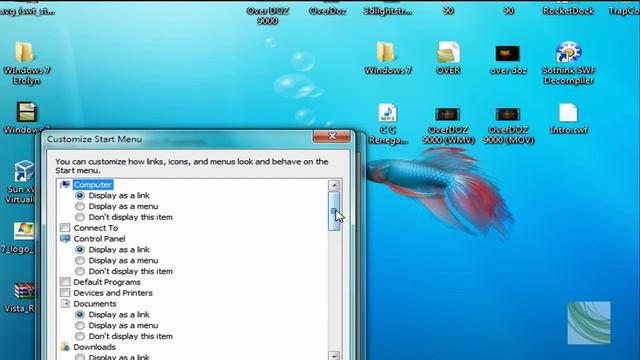The image size is (640, 360).
Task: Open the Windows 7 Erolyn folder icon
Action: pos(24,53)
